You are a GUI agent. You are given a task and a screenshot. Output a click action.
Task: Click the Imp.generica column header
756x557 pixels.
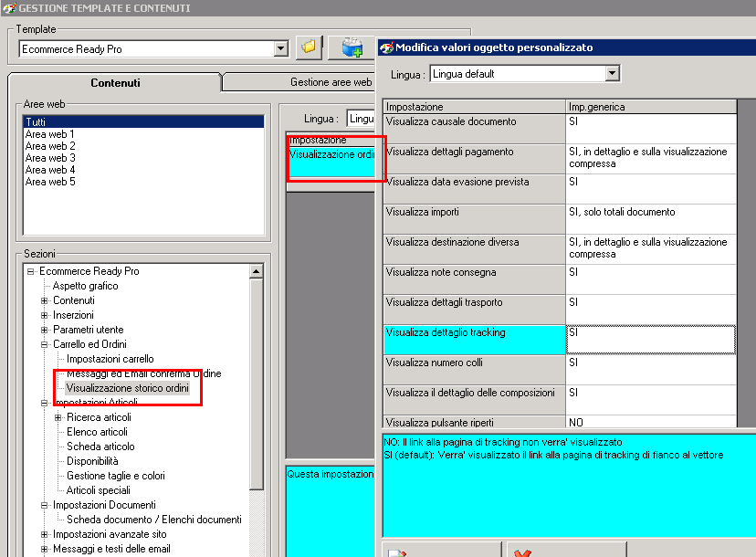651,107
